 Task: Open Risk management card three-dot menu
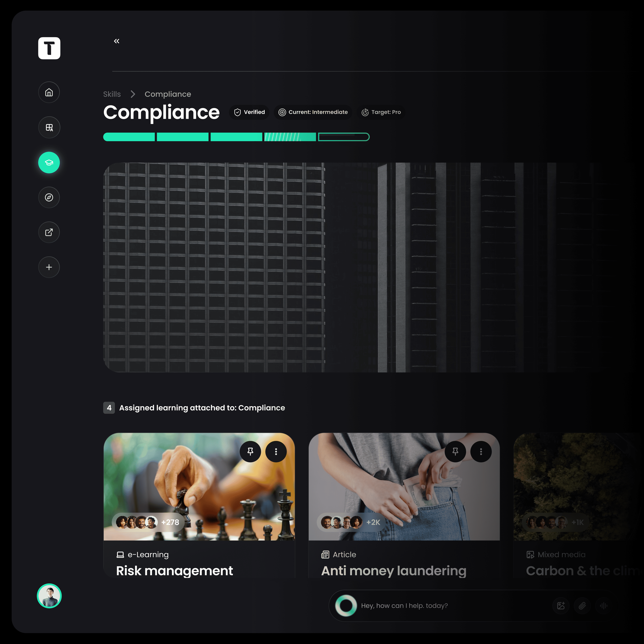click(276, 451)
